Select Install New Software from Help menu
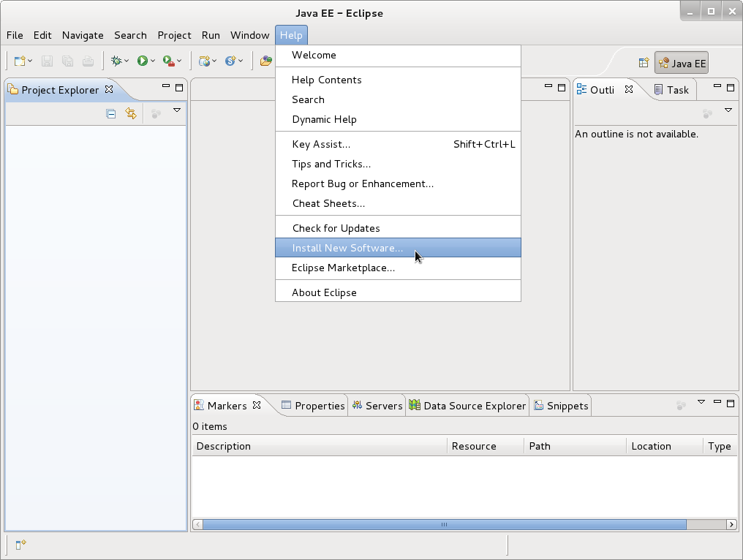Viewport: 743px width, 560px height. 347,248
